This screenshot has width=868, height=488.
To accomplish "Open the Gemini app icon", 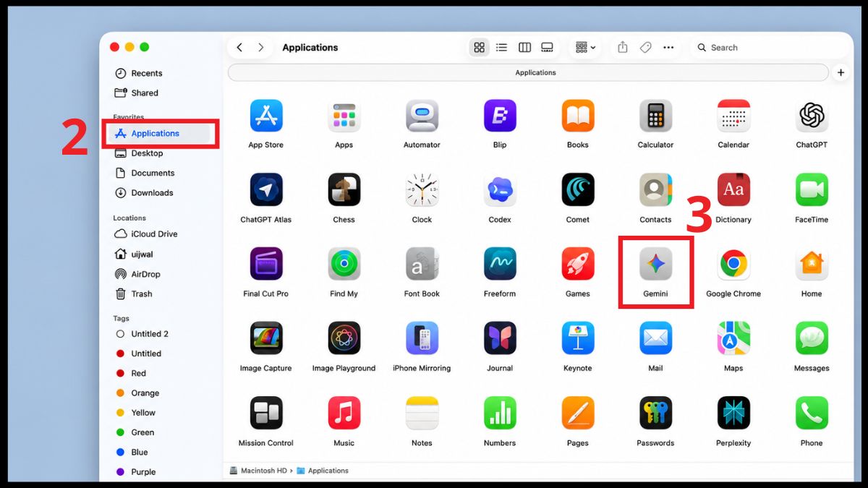I will tap(655, 265).
